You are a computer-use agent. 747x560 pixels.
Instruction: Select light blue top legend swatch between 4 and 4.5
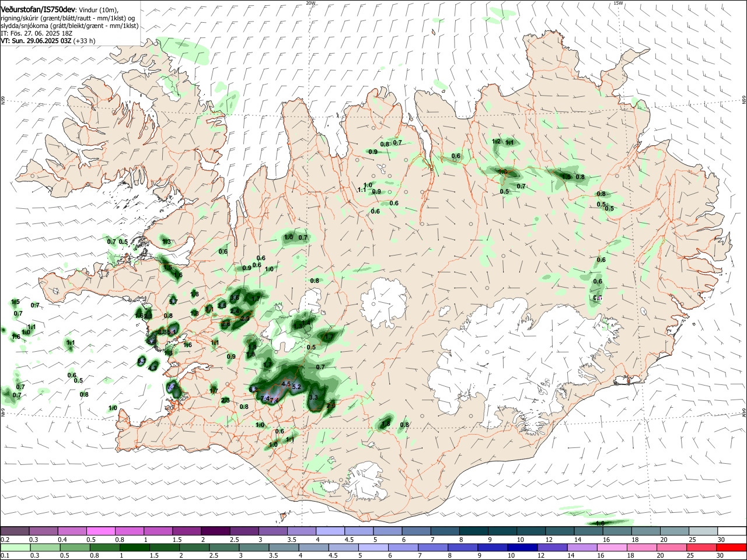point(329,531)
